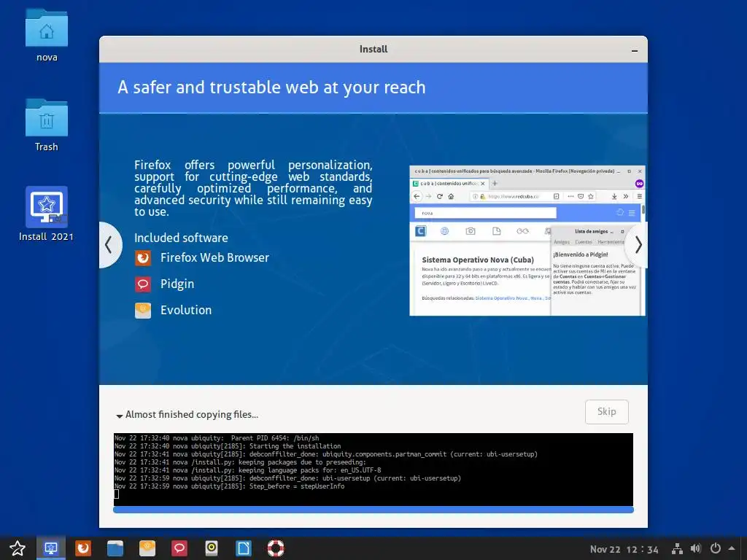Viewport: 747px width, 560px height.
Task: Open the clock showing Nov 22 12:34
Action: [624, 550]
